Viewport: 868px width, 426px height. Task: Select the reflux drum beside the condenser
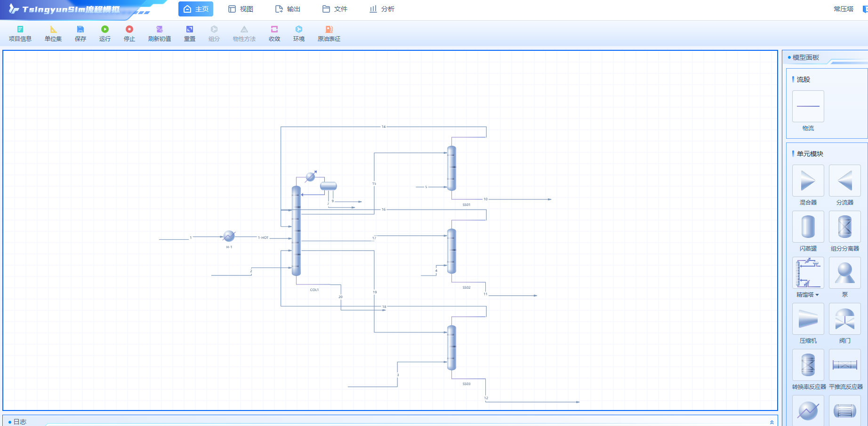click(329, 186)
